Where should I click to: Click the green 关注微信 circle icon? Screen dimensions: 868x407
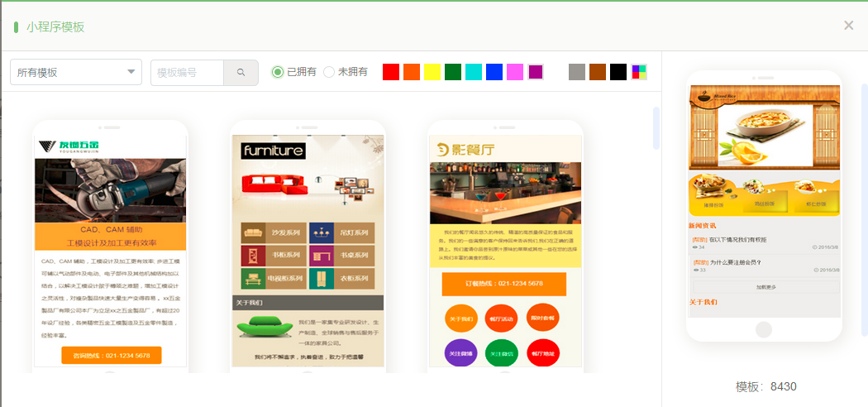[502, 353]
